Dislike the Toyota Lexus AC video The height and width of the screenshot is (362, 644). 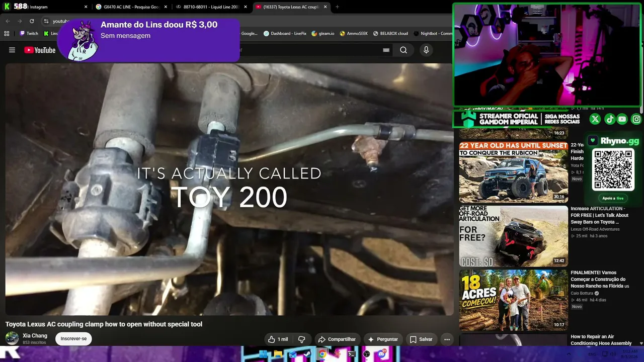[x=302, y=339]
